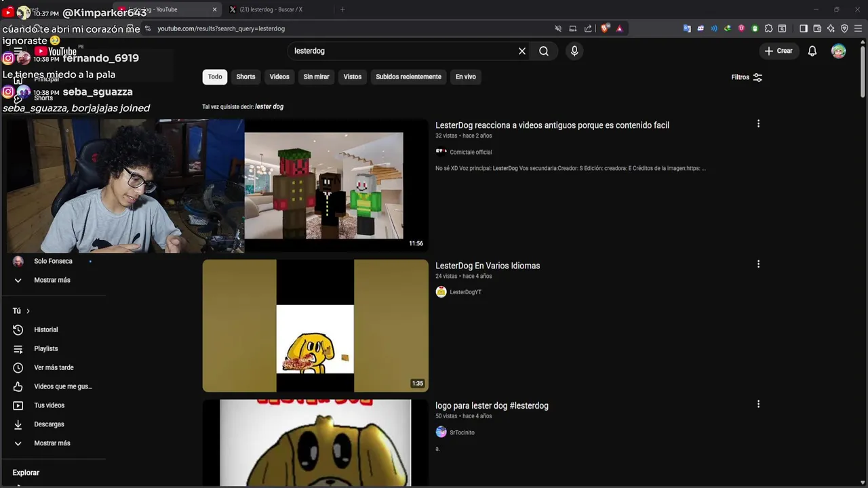Open video title LesterDog reacciona a videos antiguos
Image resolution: width=868 pixels, height=488 pixels.
pyautogui.click(x=552, y=125)
